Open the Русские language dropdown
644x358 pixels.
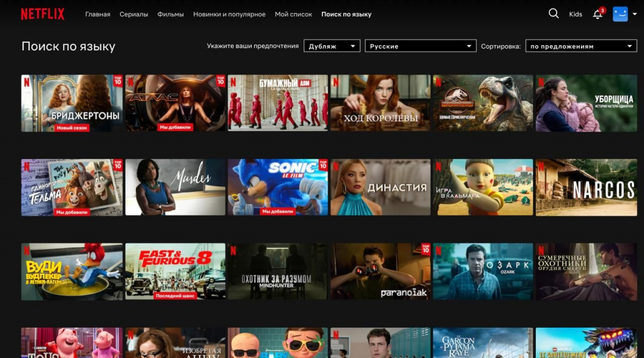pos(420,46)
